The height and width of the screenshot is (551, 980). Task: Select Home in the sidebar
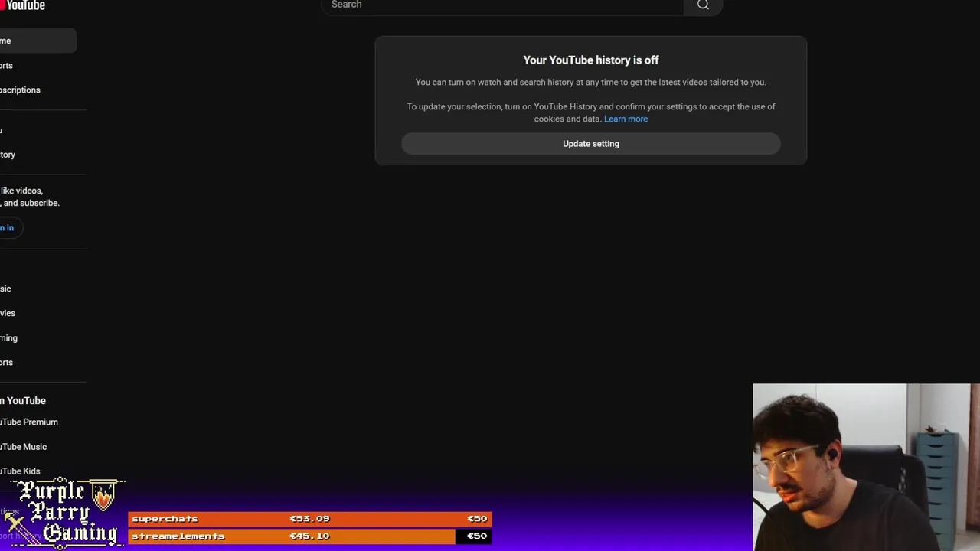coord(37,41)
